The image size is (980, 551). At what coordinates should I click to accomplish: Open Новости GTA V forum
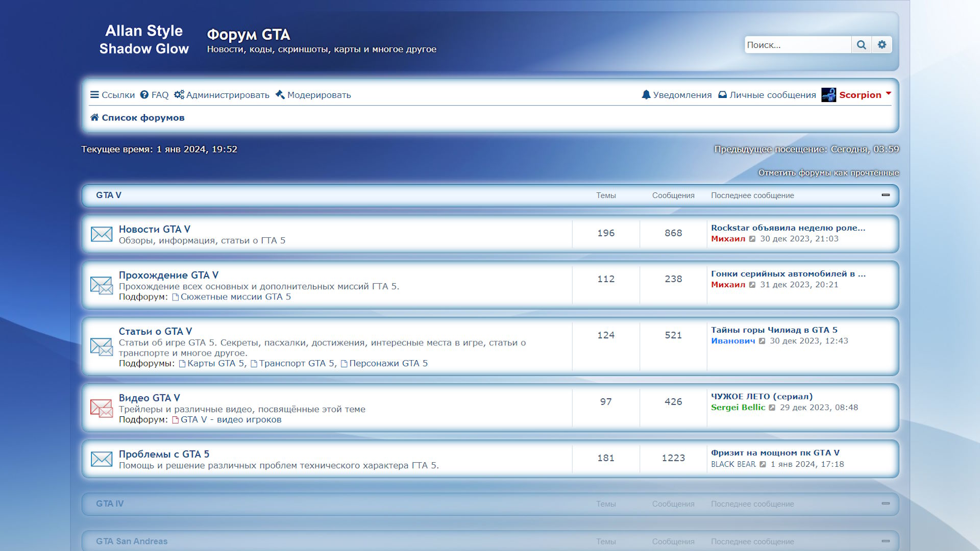point(154,229)
